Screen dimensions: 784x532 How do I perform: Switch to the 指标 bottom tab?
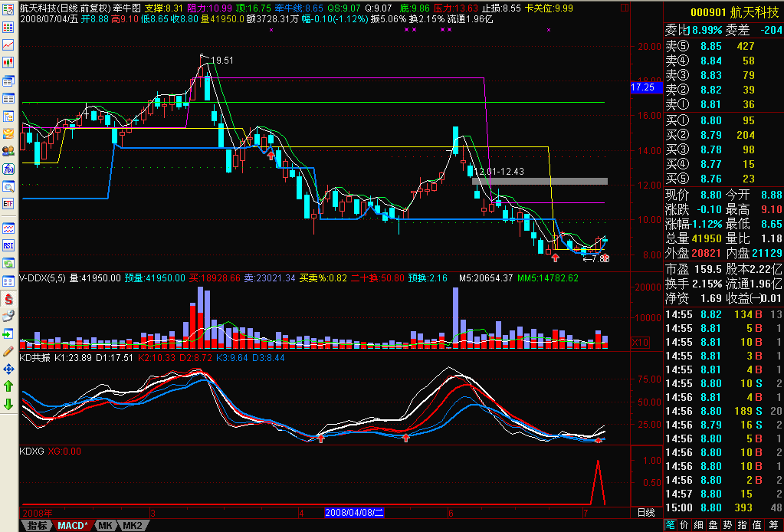(37, 526)
